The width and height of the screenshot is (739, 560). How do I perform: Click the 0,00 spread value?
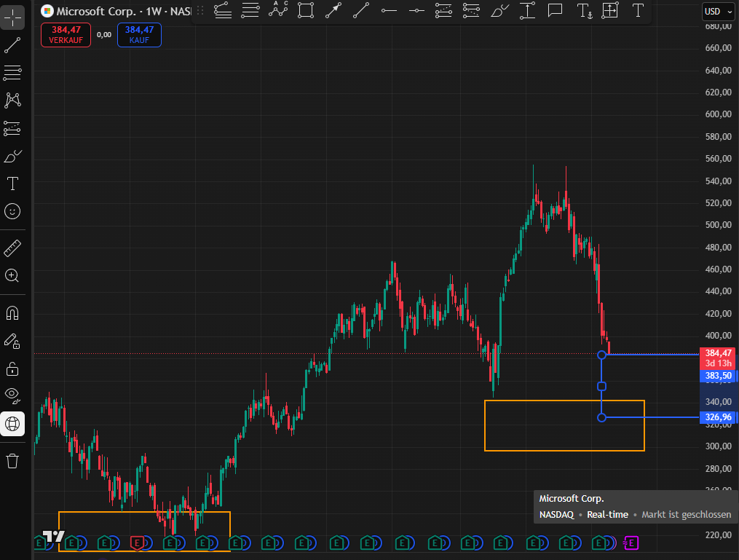point(104,35)
